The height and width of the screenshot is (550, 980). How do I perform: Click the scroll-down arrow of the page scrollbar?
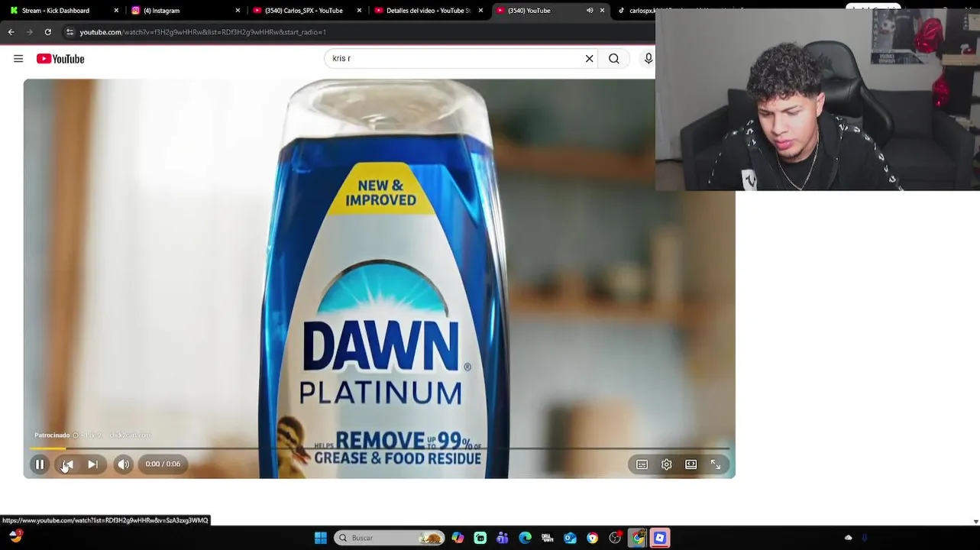[x=975, y=522]
